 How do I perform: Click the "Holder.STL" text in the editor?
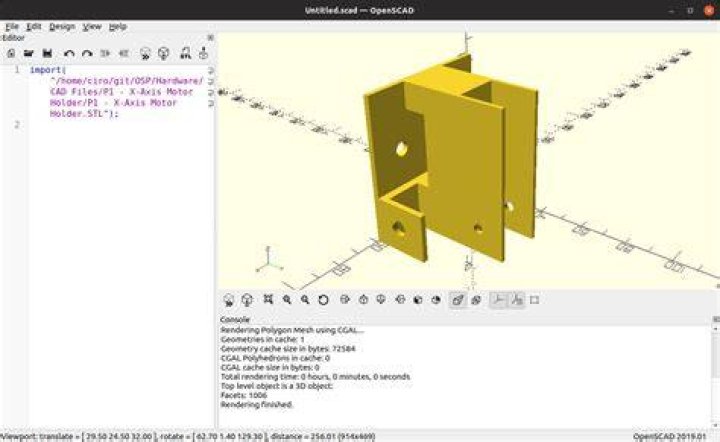76,113
